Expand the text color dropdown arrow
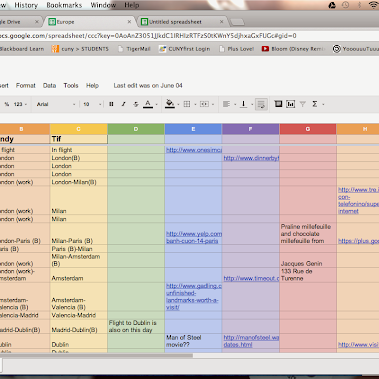This screenshot has width=379, height=379. point(157,105)
